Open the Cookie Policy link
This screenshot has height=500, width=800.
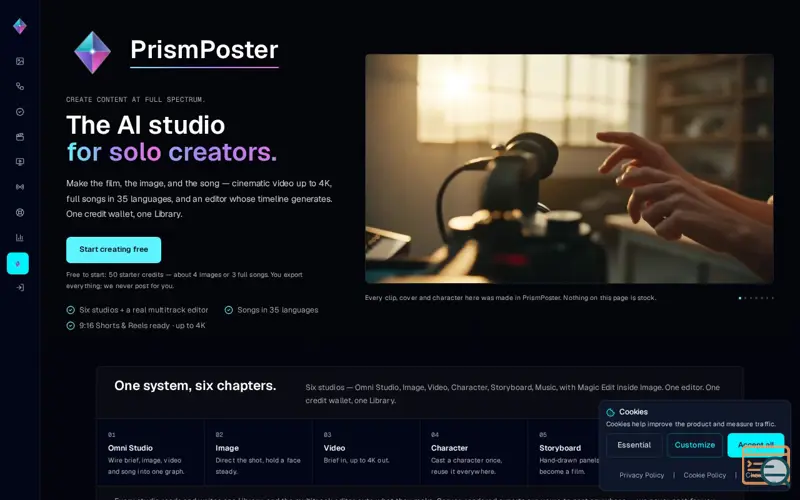(x=705, y=475)
